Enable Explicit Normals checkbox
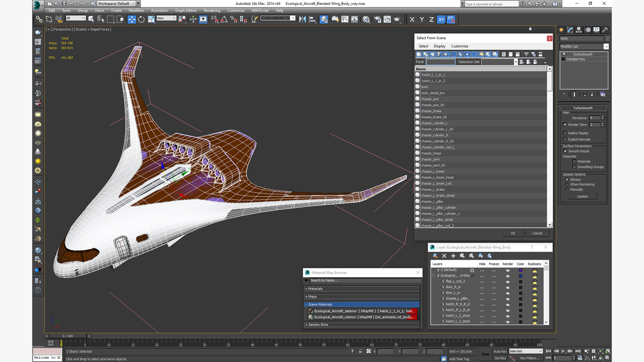644x362 pixels. click(565, 139)
